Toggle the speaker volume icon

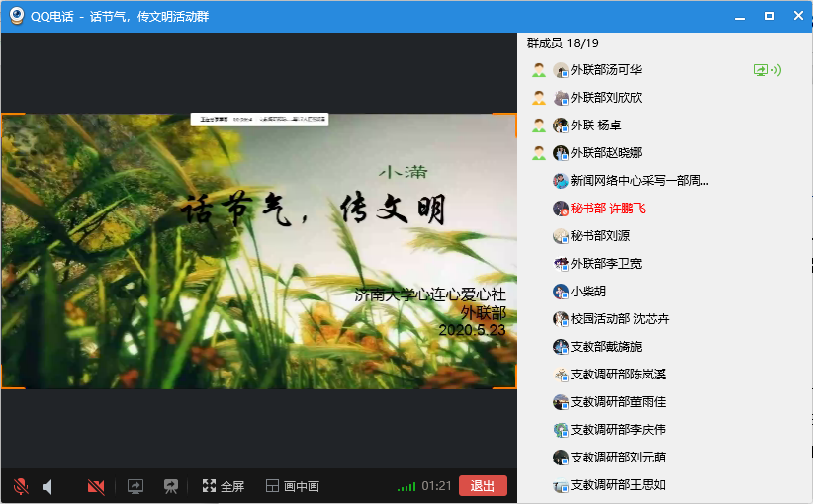pyautogui.click(x=47, y=486)
